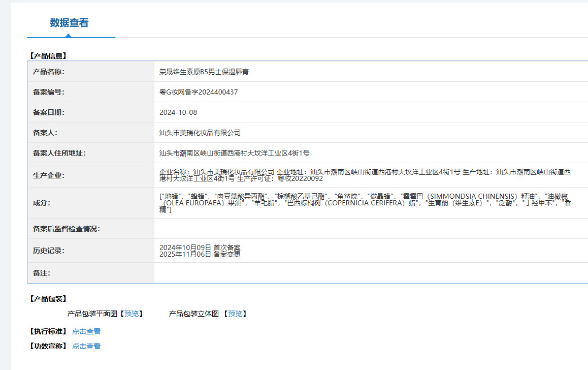
Task: Open 点击查看 link beside 执行标准
Action: 86,331
